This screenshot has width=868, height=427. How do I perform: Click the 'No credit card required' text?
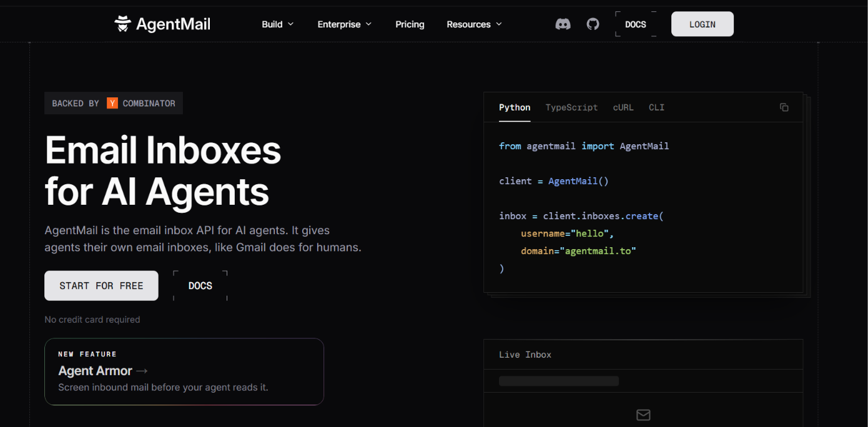(x=92, y=320)
